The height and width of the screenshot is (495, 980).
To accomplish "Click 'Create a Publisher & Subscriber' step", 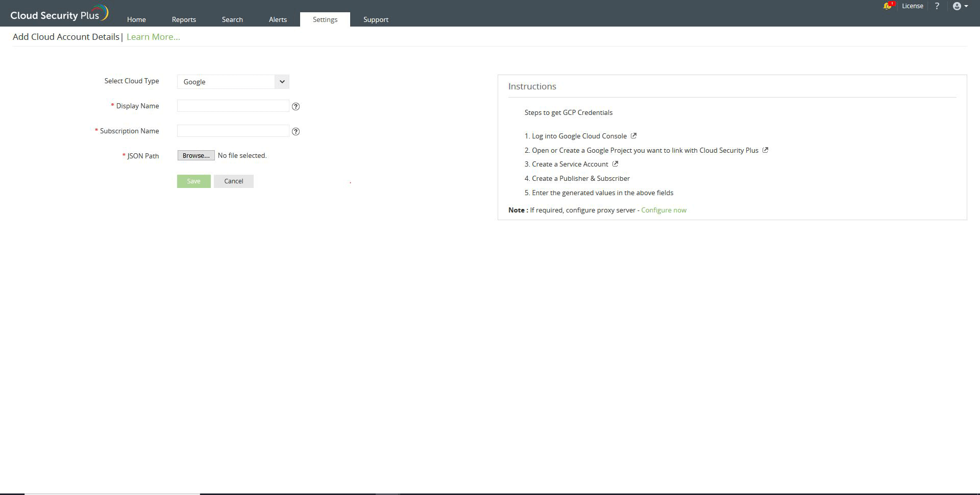I will point(581,178).
